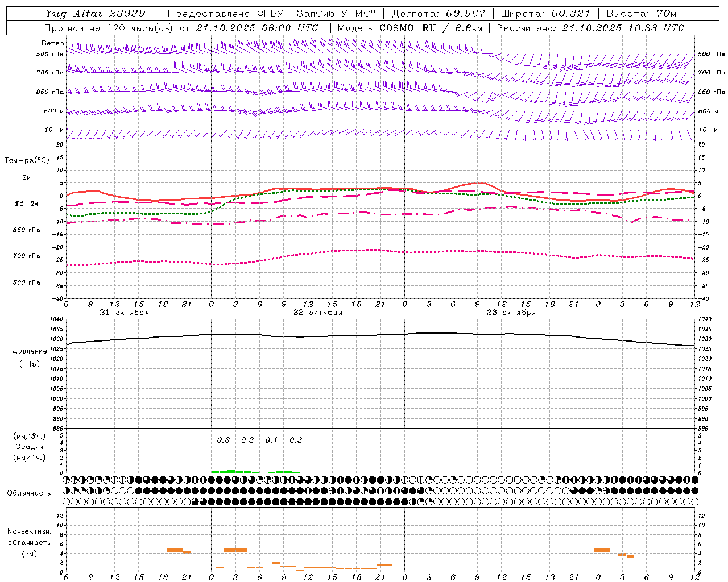Click the station title Yug_Altai_23939
728x582 pixels.
pos(95,14)
